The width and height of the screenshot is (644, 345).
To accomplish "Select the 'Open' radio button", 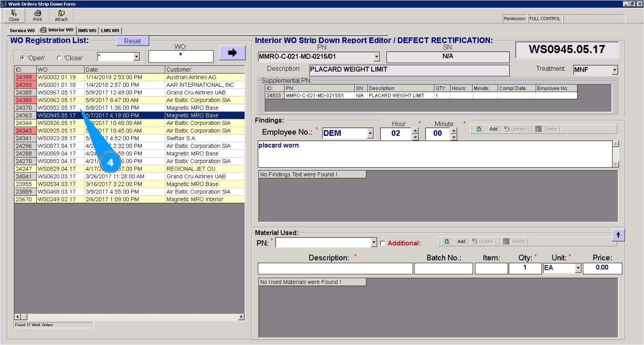I will tap(22, 58).
